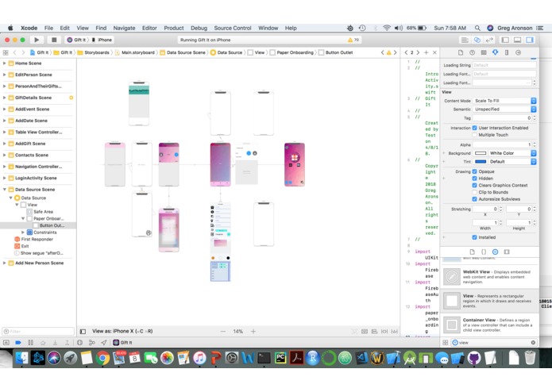Open the Connections inspector
This screenshot has width=552, height=392.
click(x=518, y=52)
